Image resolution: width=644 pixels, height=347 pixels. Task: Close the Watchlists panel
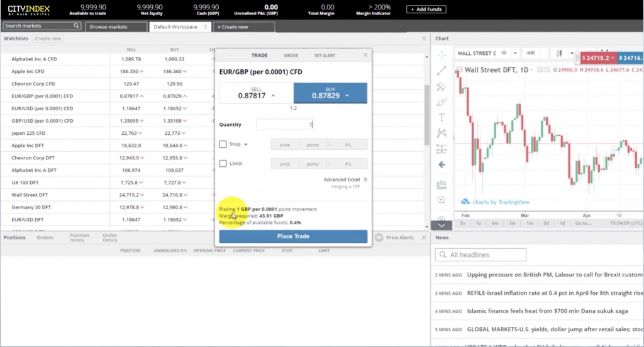coord(424,38)
